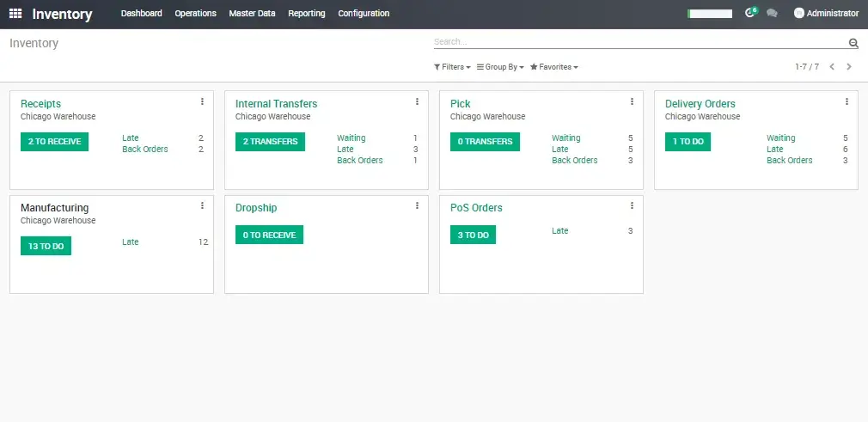This screenshot has height=422, width=868.
Task: Focus the Search input field
Action: coord(636,42)
